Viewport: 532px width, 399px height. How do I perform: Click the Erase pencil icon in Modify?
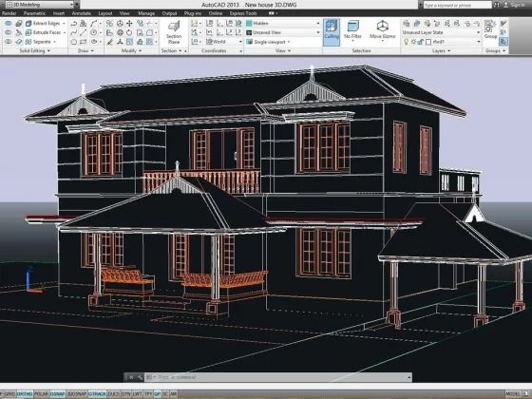(x=109, y=42)
